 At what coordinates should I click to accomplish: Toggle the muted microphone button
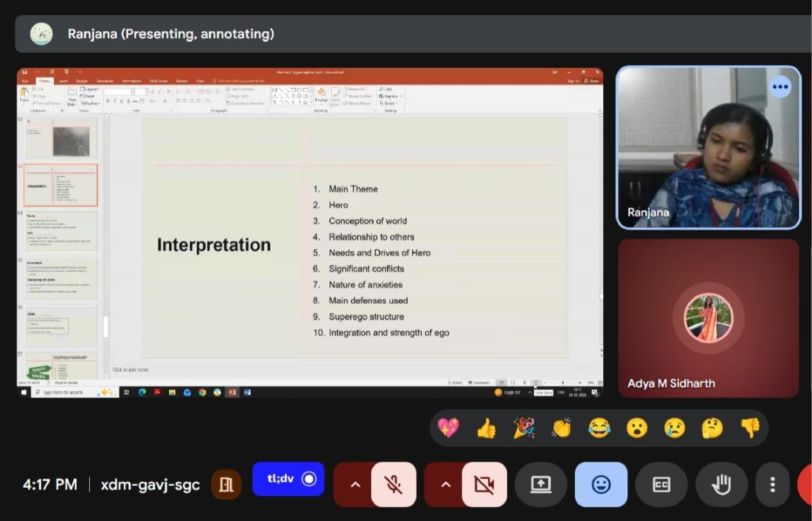pyautogui.click(x=394, y=484)
